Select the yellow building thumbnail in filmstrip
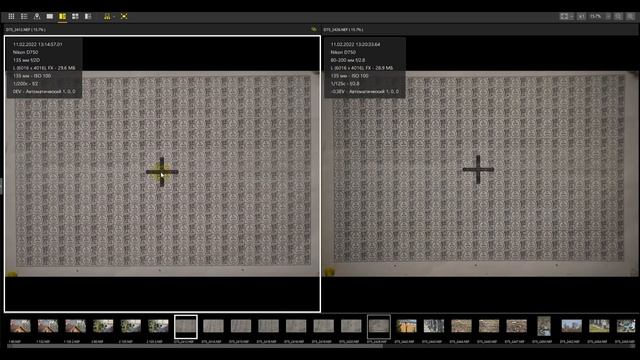The width and height of the screenshot is (640, 360). [x=407, y=326]
